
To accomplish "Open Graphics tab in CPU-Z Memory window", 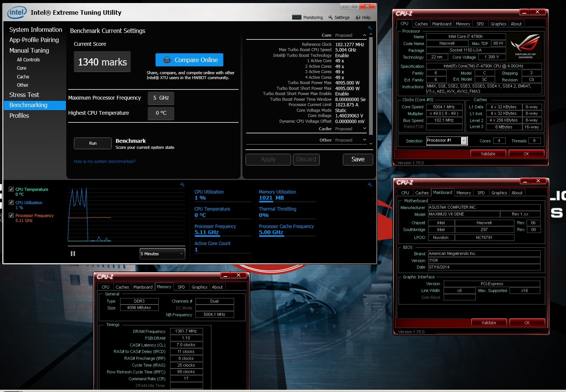I will point(200,287).
